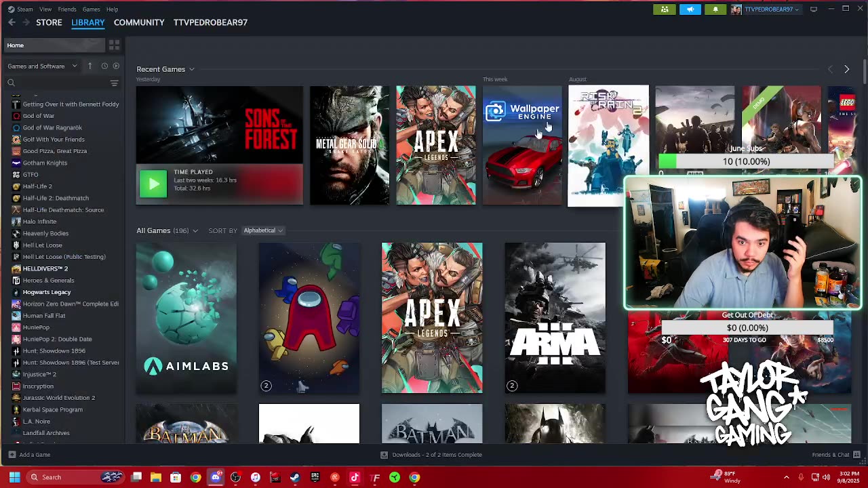868x488 pixels.
Task: Select God of War Ragnarök in the sidebar
Action: click(52, 127)
